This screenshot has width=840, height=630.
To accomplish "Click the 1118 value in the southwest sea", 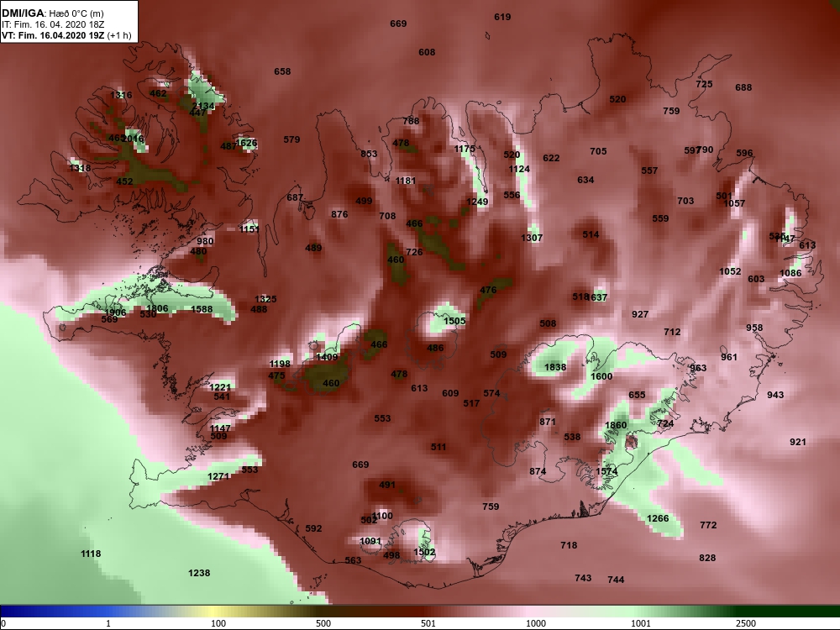I will coord(91,554).
